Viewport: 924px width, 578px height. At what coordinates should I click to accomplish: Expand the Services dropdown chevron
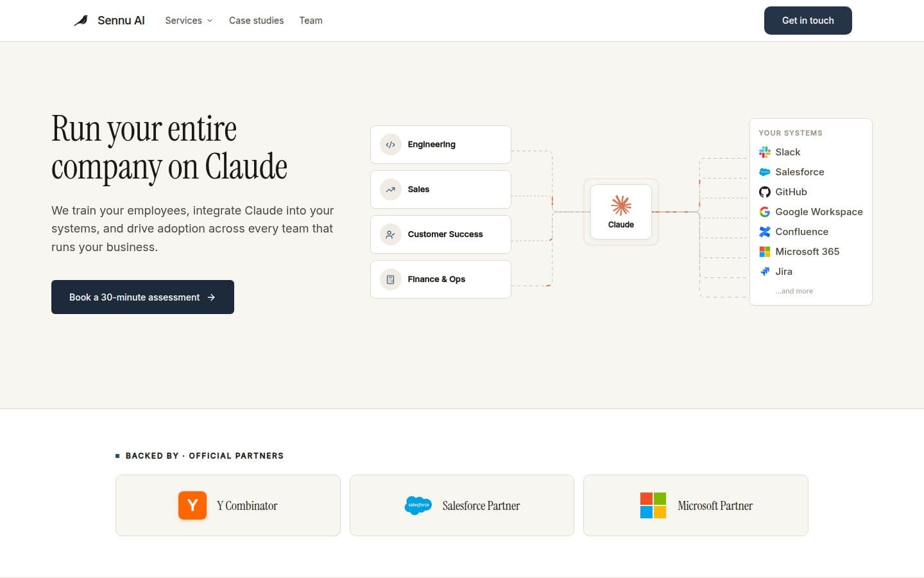(x=210, y=21)
